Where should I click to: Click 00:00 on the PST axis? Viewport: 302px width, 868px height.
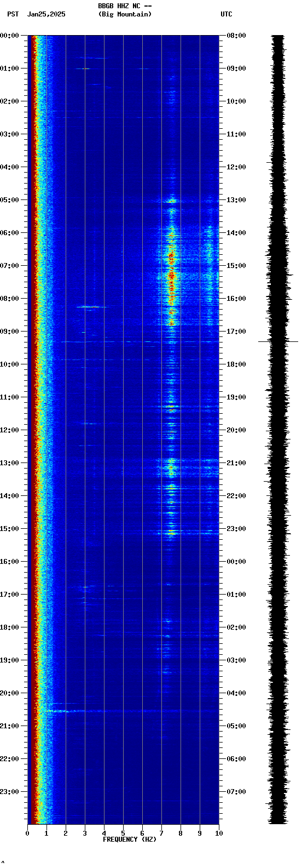click(9, 36)
